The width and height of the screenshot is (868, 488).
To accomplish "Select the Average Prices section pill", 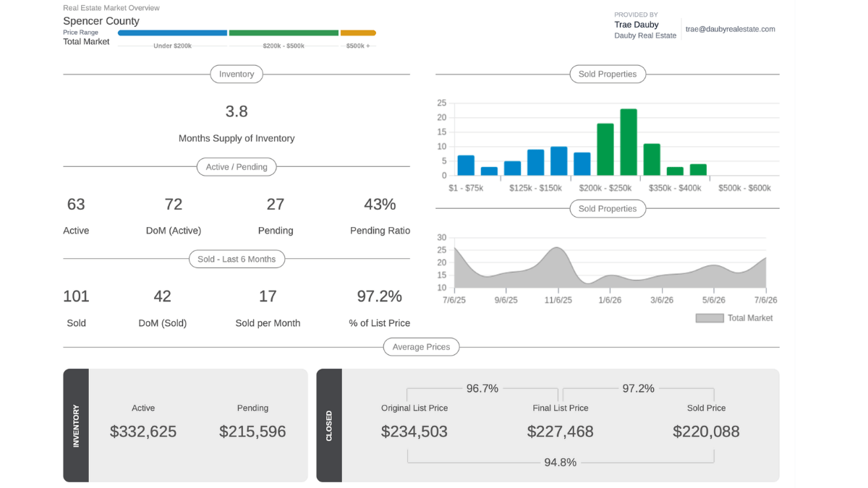I will [x=421, y=347].
